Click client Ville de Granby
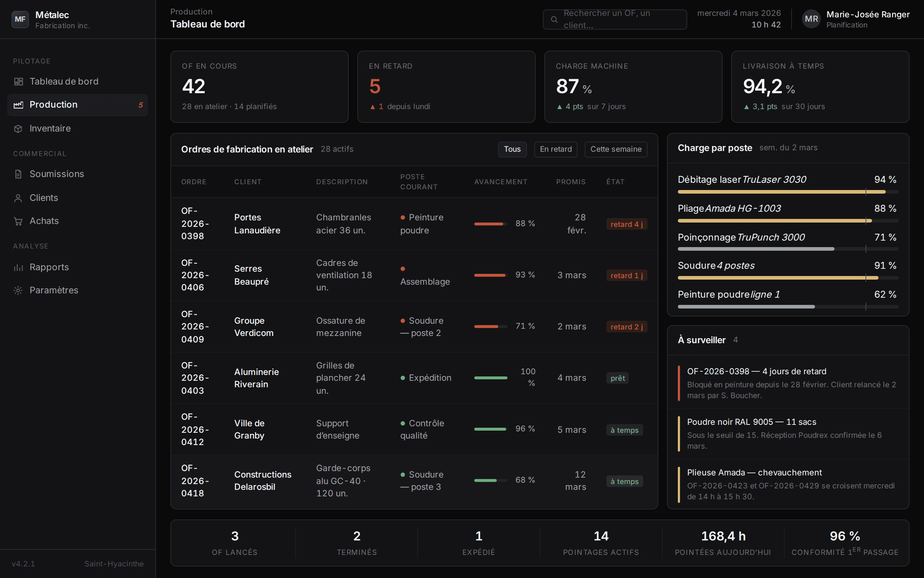The width and height of the screenshot is (924, 578). coord(249,429)
